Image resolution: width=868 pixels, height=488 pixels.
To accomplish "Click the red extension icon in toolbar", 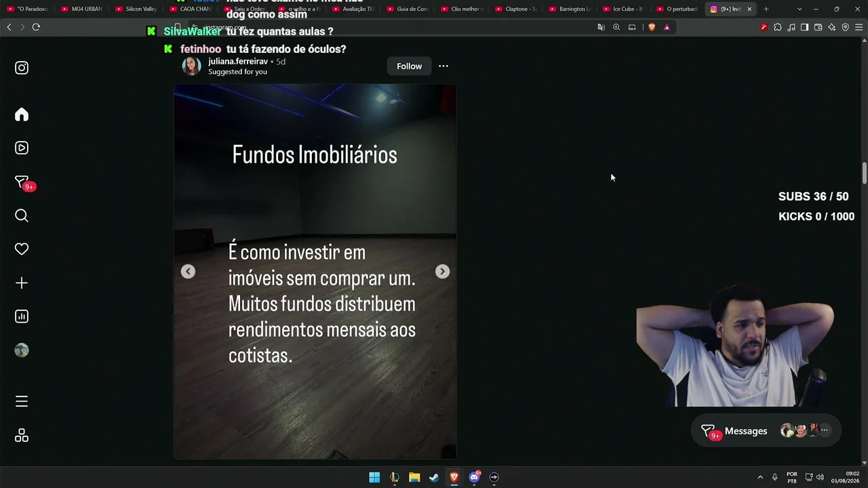I will (764, 27).
